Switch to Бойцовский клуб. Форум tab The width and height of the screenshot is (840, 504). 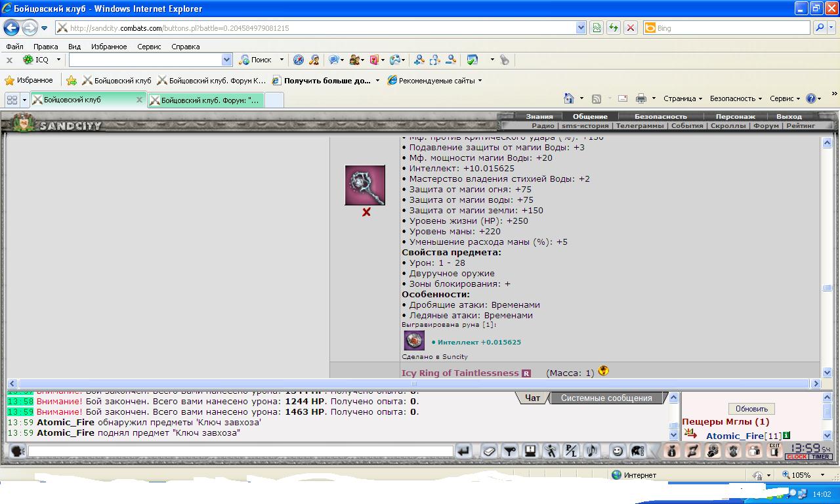(205, 100)
